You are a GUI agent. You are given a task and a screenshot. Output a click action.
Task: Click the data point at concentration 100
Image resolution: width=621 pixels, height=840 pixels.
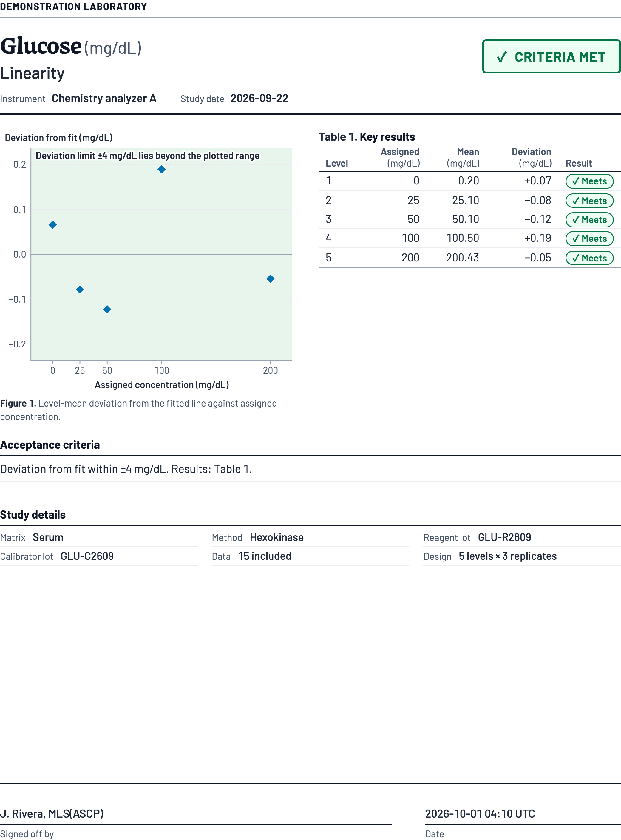click(162, 169)
